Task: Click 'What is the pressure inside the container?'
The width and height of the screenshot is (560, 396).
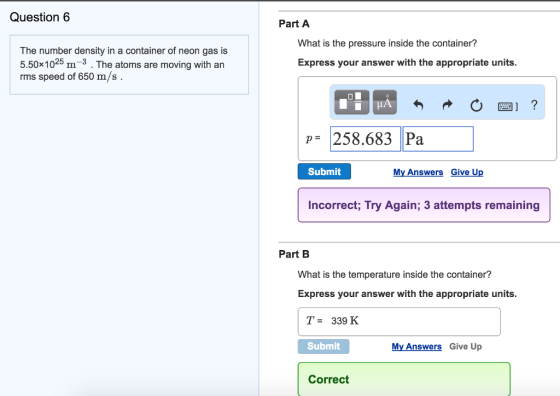Action: [x=388, y=44]
